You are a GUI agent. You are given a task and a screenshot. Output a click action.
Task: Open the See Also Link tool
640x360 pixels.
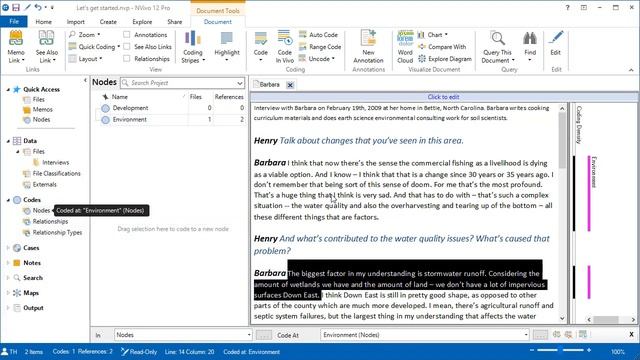pyautogui.click(x=46, y=47)
